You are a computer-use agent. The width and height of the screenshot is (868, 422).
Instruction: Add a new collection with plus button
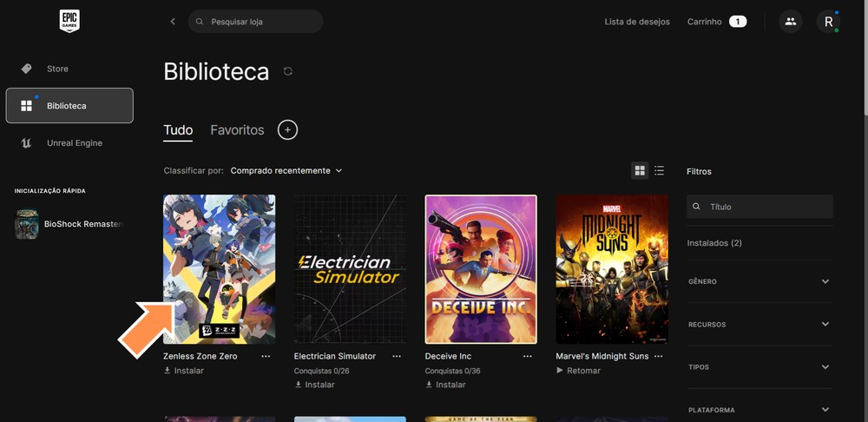point(287,130)
